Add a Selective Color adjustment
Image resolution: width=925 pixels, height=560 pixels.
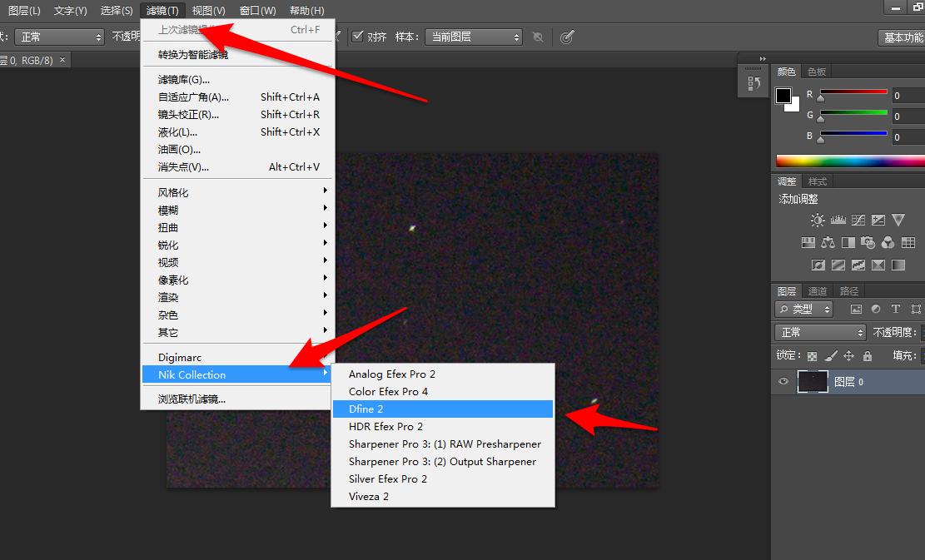point(878,265)
